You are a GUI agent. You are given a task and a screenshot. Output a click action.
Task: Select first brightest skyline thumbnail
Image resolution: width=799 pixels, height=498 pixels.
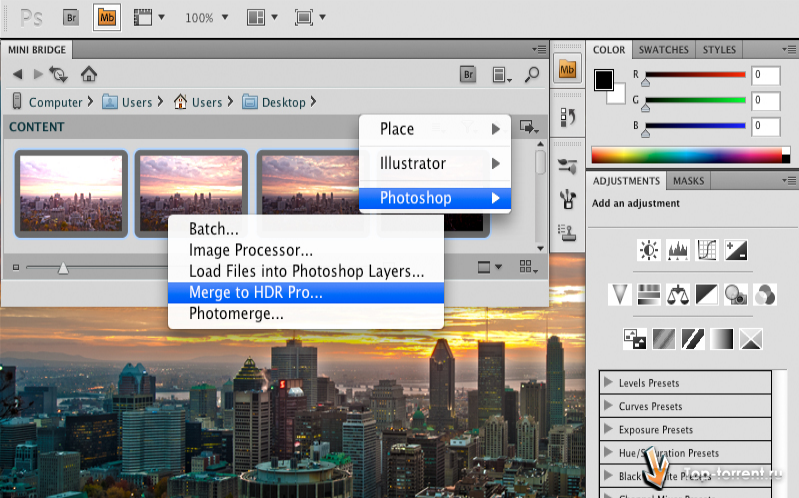71,194
